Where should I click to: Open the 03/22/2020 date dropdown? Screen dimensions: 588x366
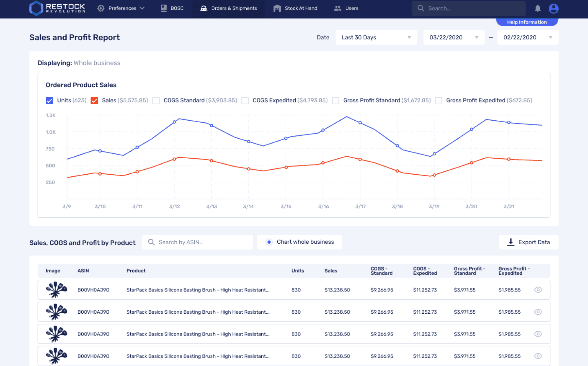454,37
